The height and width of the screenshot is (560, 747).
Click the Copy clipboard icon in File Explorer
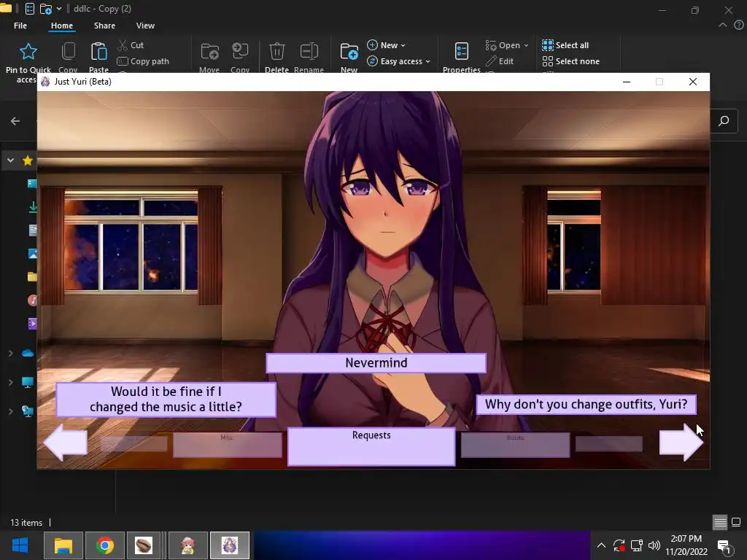point(68,51)
